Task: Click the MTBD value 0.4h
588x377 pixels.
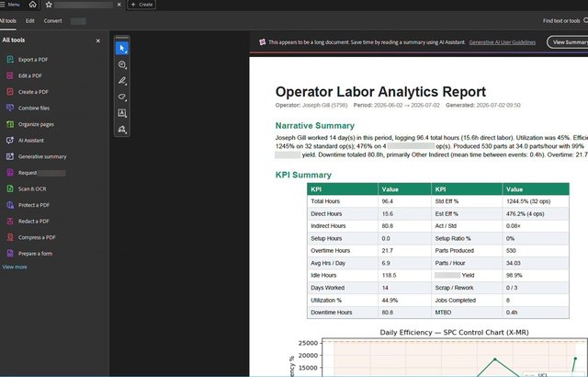Action: 512,313
